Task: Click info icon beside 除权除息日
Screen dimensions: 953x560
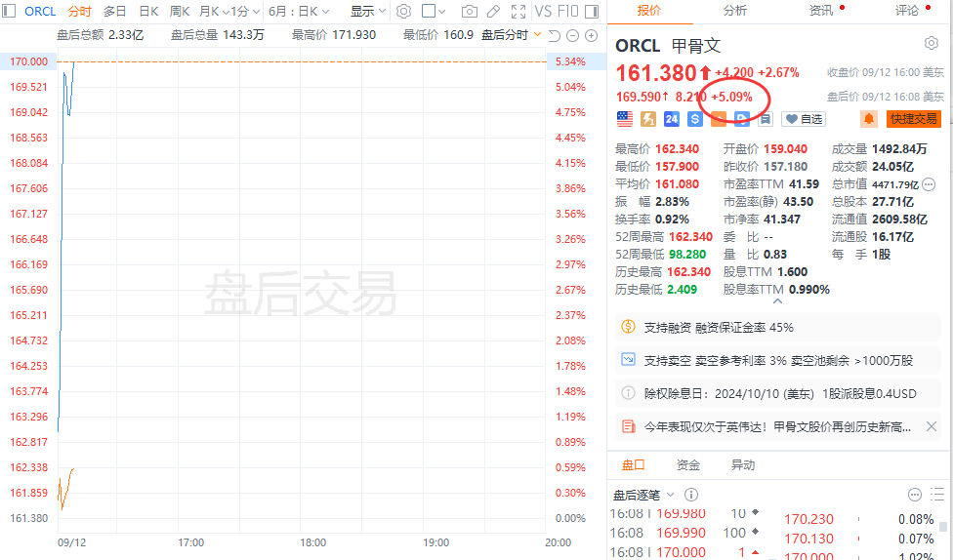Action: [x=629, y=393]
